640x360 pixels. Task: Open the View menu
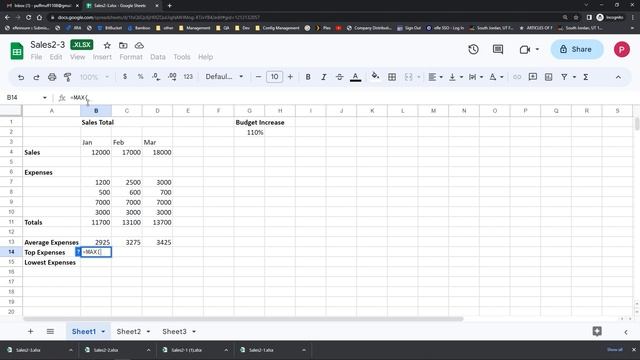(78, 57)
